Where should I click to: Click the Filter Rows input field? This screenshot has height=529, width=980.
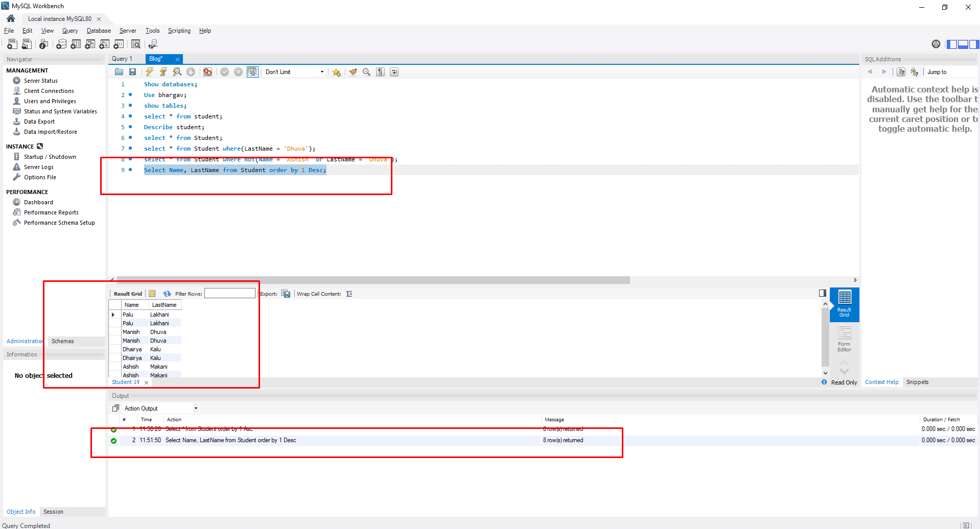tap(230, 293)
